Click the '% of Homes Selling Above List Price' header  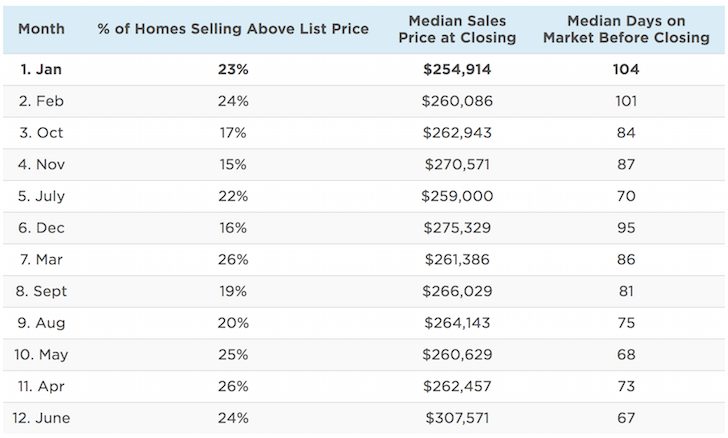234,29
